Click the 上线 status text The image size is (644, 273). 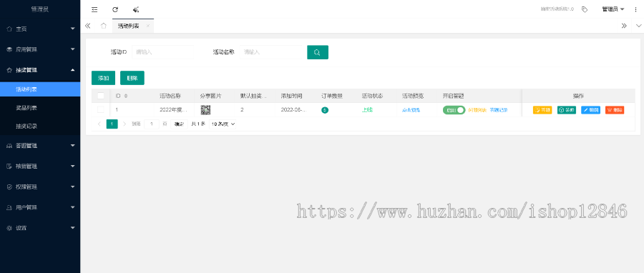367,110
